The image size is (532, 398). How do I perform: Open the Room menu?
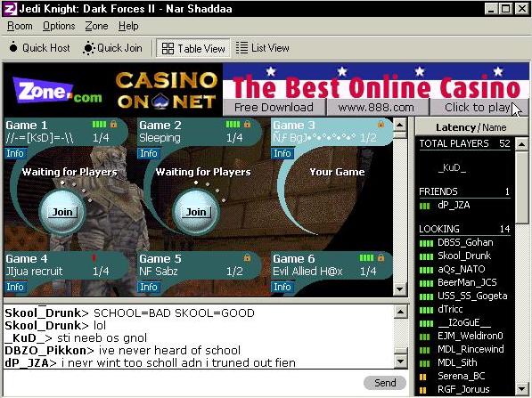click(x=20, y=26)
